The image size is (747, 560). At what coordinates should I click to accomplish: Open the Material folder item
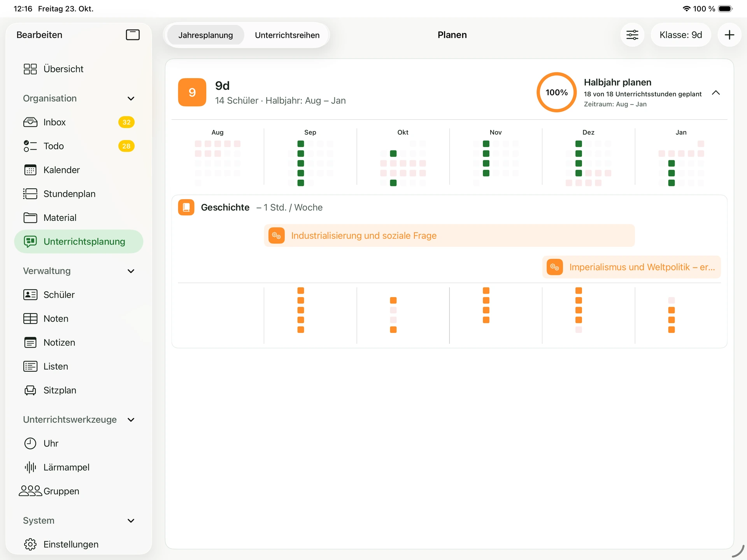coord(79,218)
